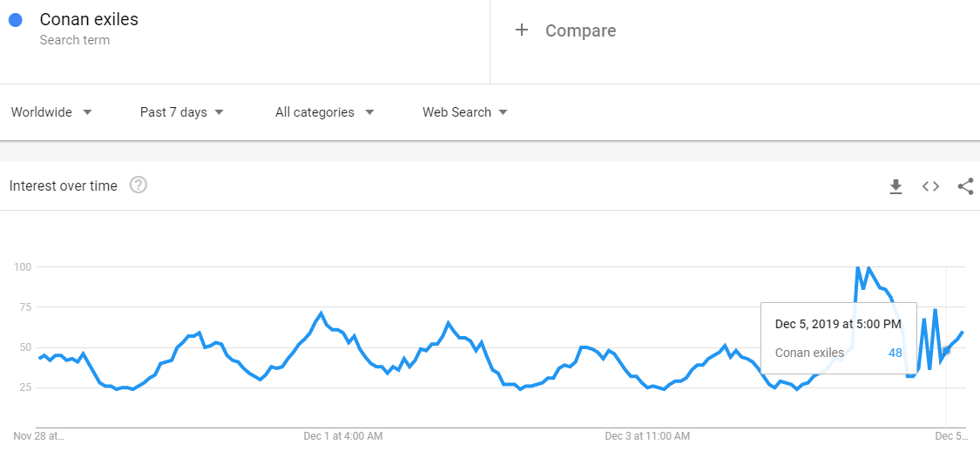Click the Search term subtitle text
The width and height of the screenshot is (980, 451).
75,40
